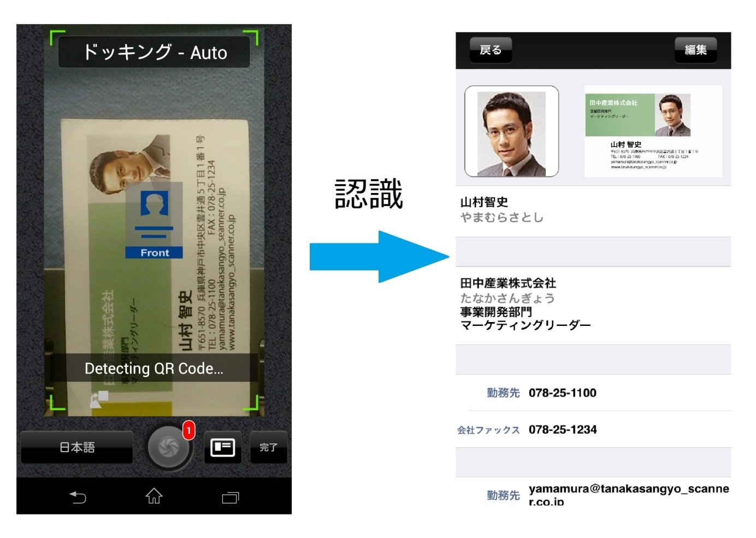Select the name field 山村智史

(x=485, y=202)
